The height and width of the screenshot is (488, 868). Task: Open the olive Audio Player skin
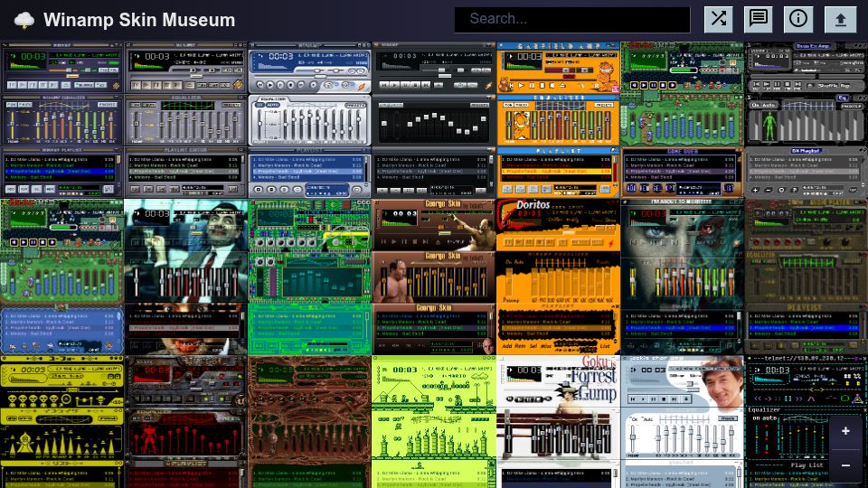[807, 277]
